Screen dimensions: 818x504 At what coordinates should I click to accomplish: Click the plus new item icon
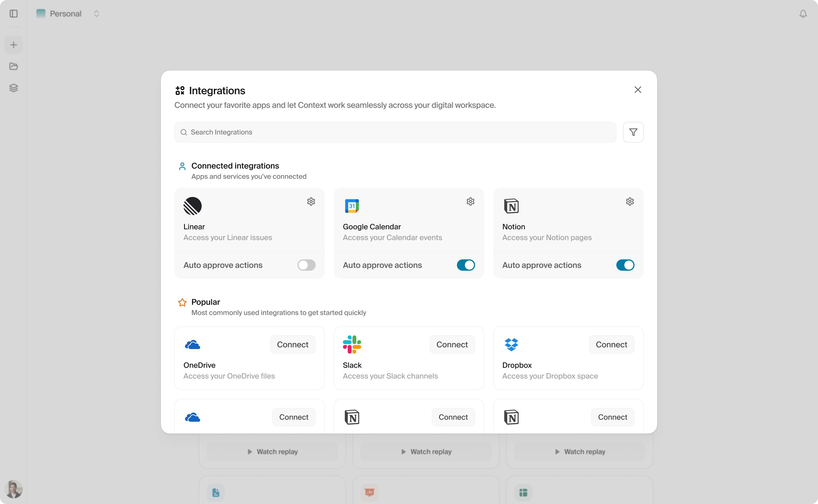tap(14, 45)
